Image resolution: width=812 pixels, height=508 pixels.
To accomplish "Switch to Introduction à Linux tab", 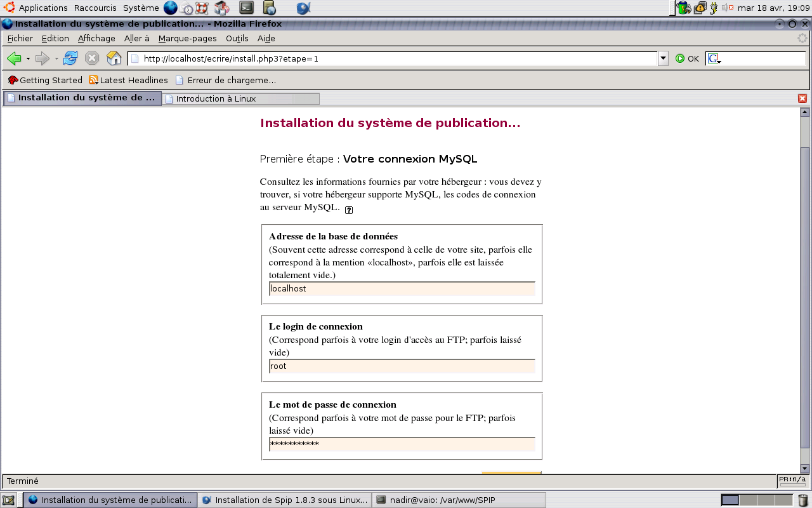I will coord(241,98).
